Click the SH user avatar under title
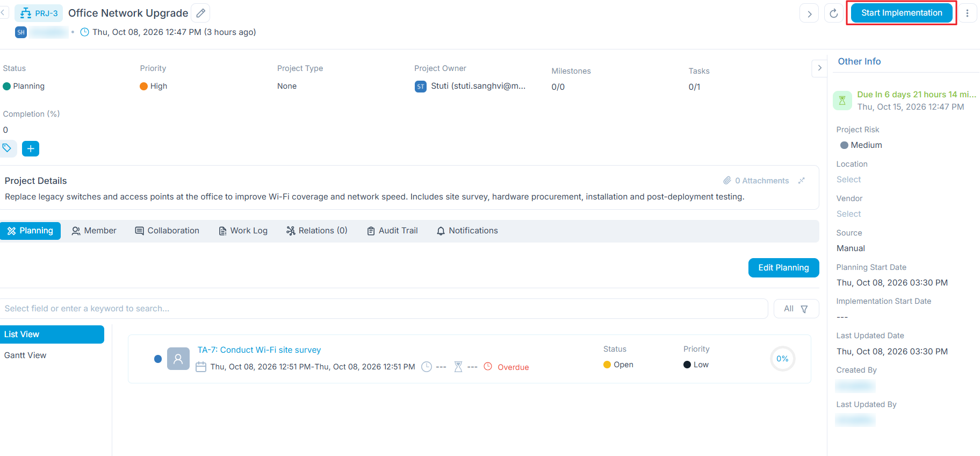 pos(21,32)
